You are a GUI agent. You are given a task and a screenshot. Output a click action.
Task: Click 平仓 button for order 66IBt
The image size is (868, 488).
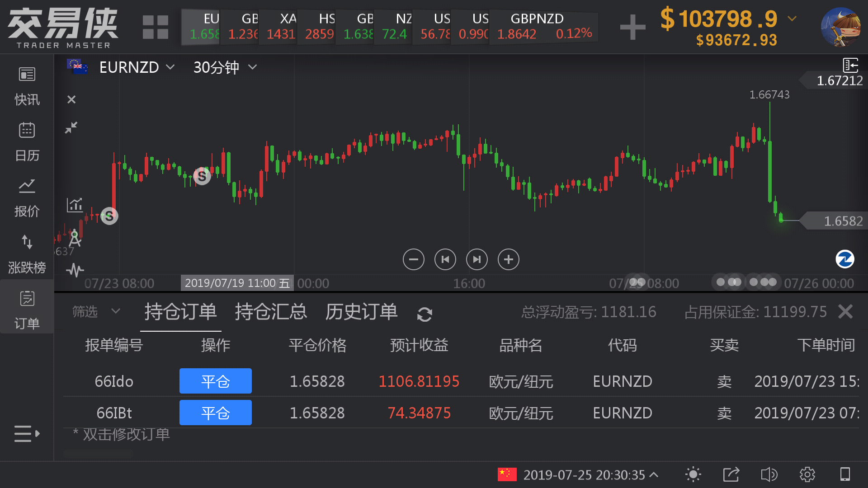(215, 413)
